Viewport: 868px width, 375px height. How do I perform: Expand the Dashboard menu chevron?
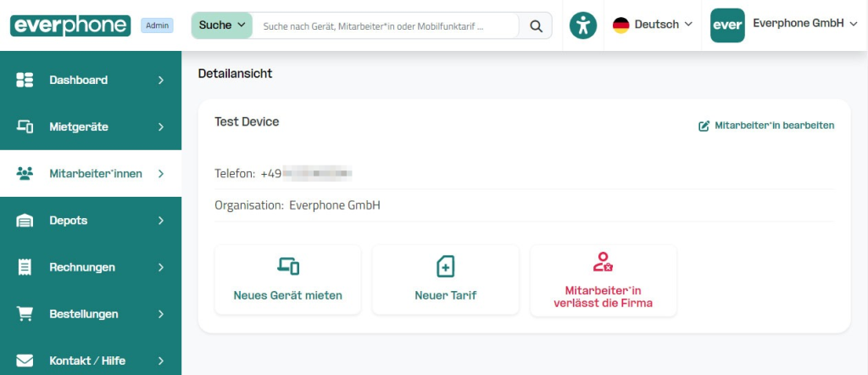click(161, 80)
